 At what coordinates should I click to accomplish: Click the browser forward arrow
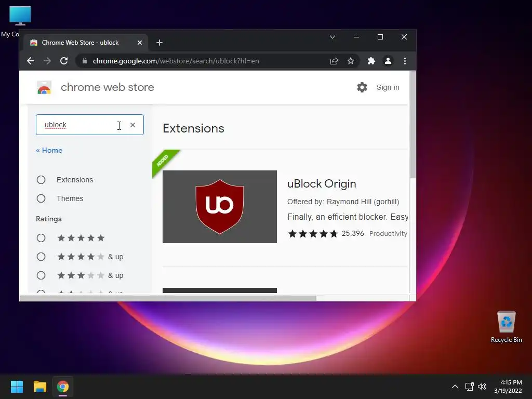(47, 61)
